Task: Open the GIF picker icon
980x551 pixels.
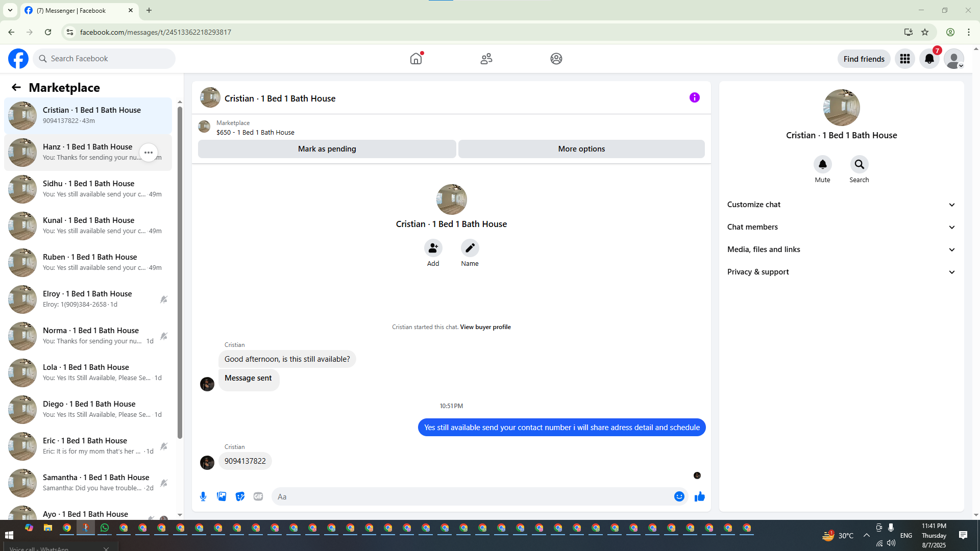Action: pos(258,496)
